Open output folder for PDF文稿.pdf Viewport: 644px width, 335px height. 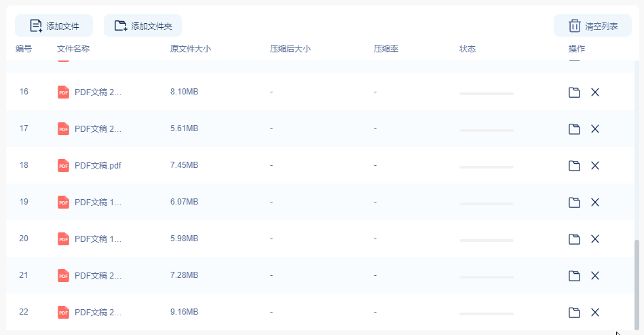574,166
